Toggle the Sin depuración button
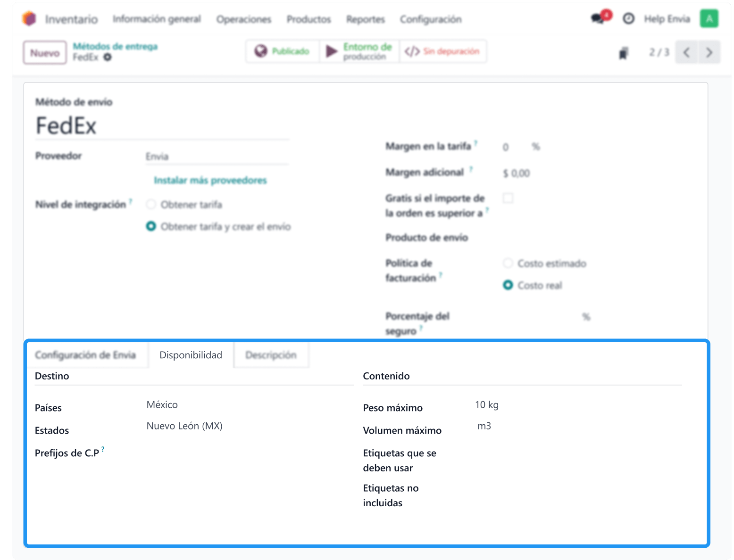Screen dimensions: 734x560 tap(442, 51)
